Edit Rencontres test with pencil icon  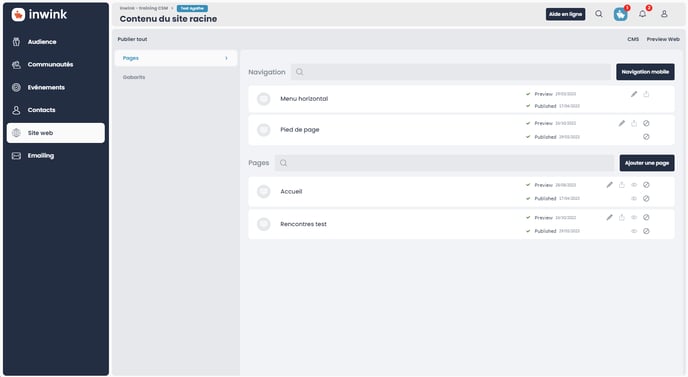coord(609,217)
